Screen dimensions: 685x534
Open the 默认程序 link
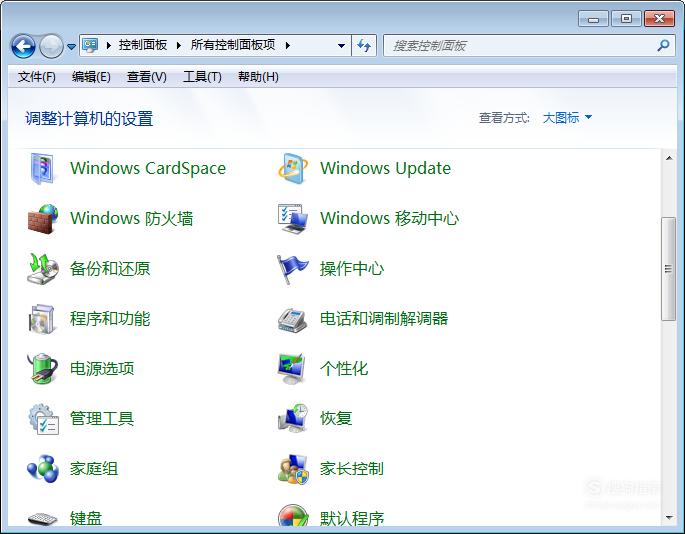pyautogui.click(x=352, y=518)
